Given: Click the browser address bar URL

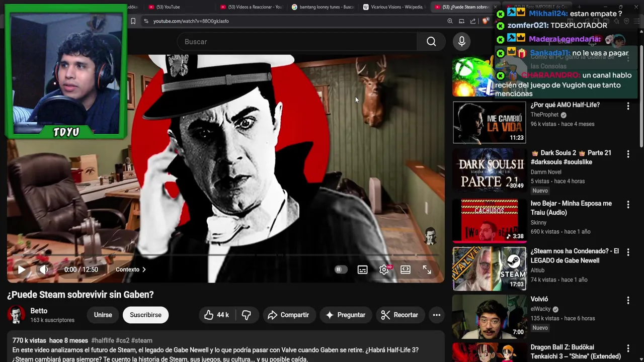Looking at the screenshot, I should pos(191,21).
